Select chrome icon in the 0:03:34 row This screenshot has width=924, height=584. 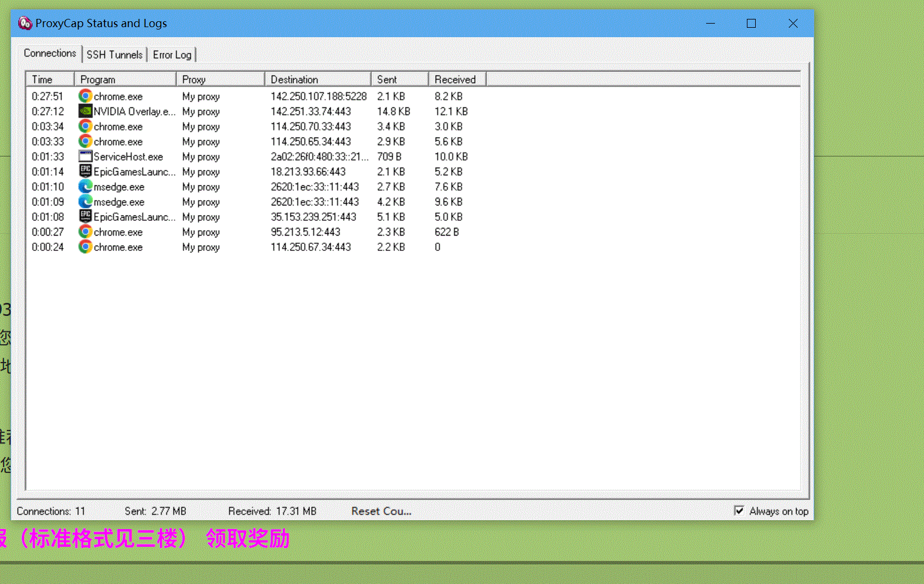point(86,126)
